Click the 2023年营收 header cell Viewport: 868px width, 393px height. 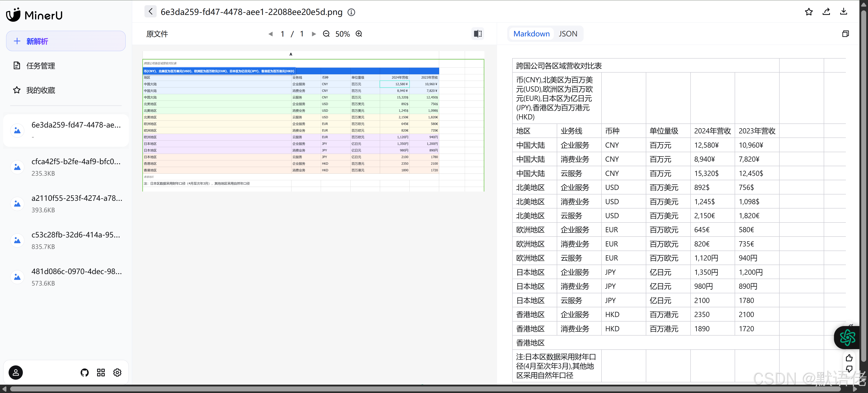(x=757, y=131)
